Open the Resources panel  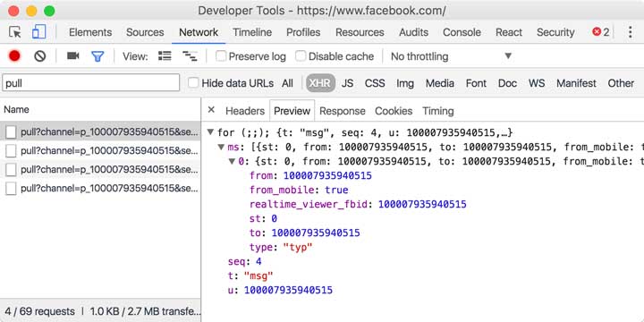(x=360, y=32)
